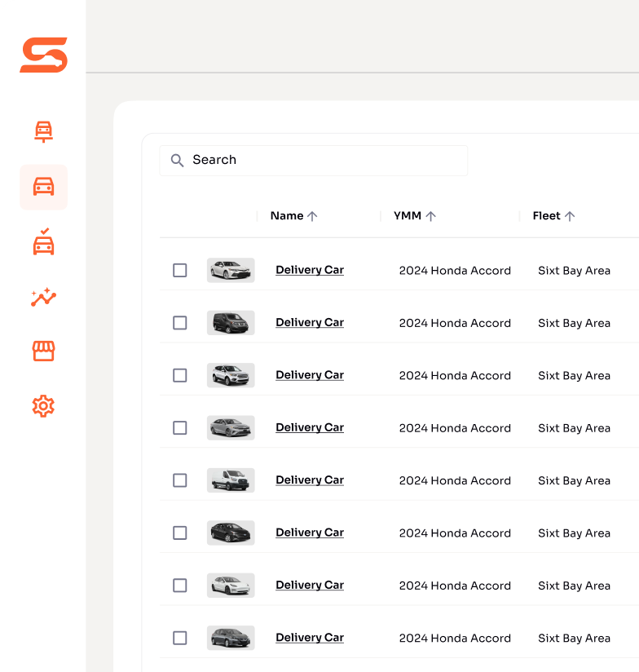Open the marketplace storefront icon

tap(44, 351)
